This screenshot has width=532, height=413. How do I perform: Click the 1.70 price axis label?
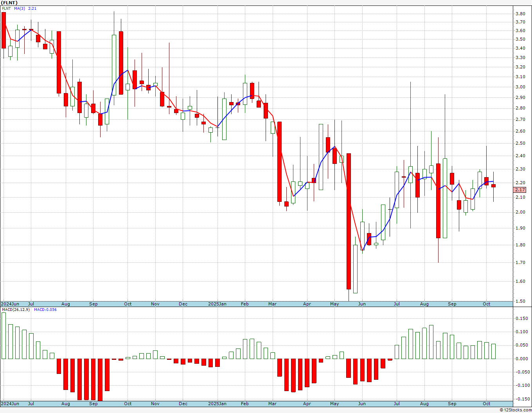(x=520, y=263)
